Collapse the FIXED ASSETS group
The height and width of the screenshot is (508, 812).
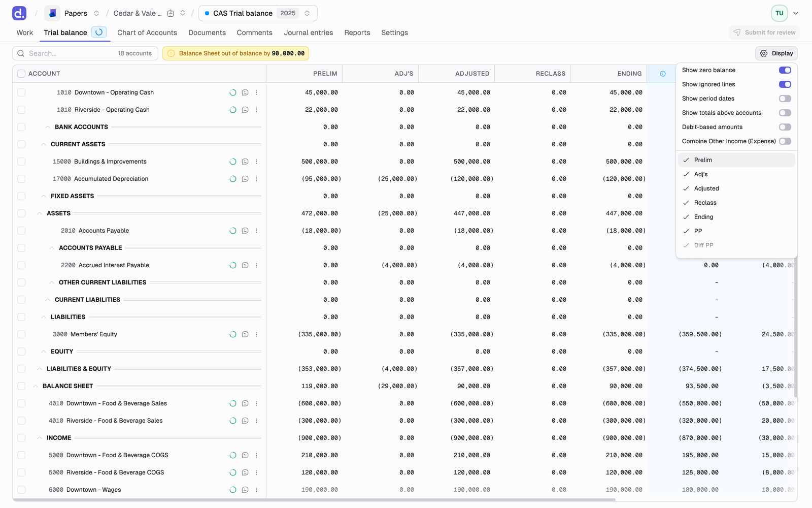pos(43,196)
